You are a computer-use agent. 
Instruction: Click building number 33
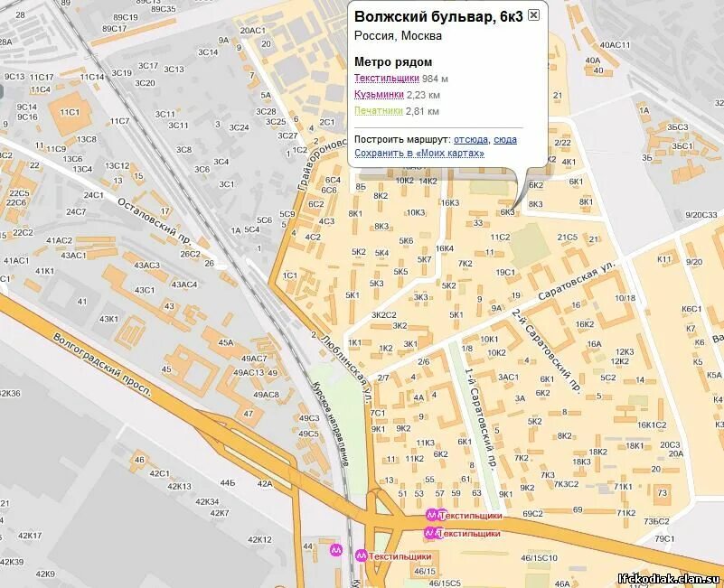point(478,223)
